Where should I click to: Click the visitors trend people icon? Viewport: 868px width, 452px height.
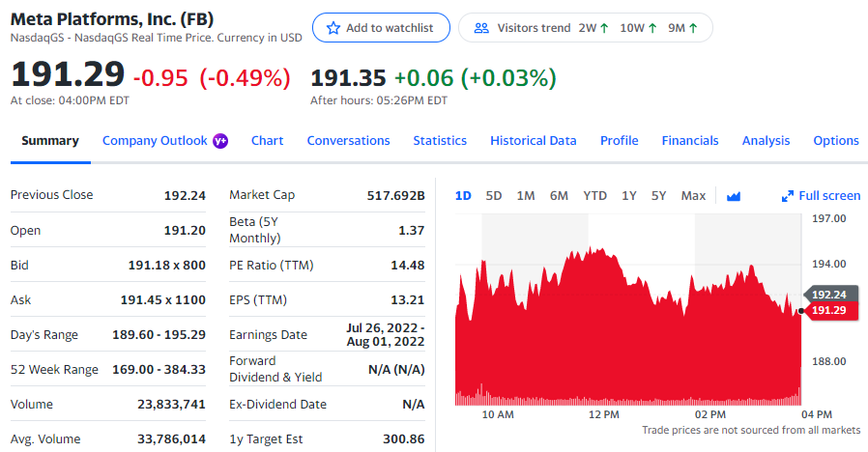[x=481, y=28]
